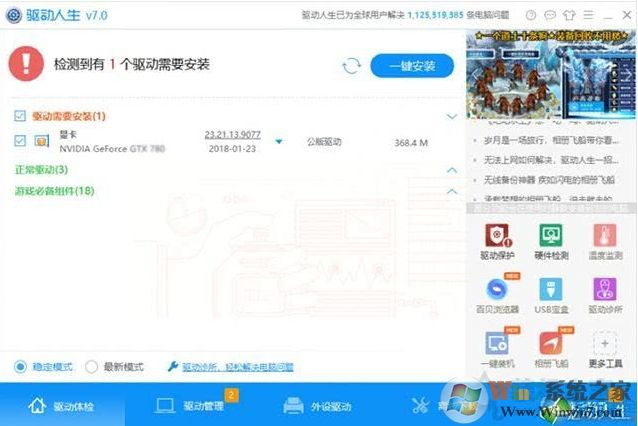This screenshot has width=638, height=426.
Task: Click the NVIDIA GeForce GTX device name
Action: 112,149
